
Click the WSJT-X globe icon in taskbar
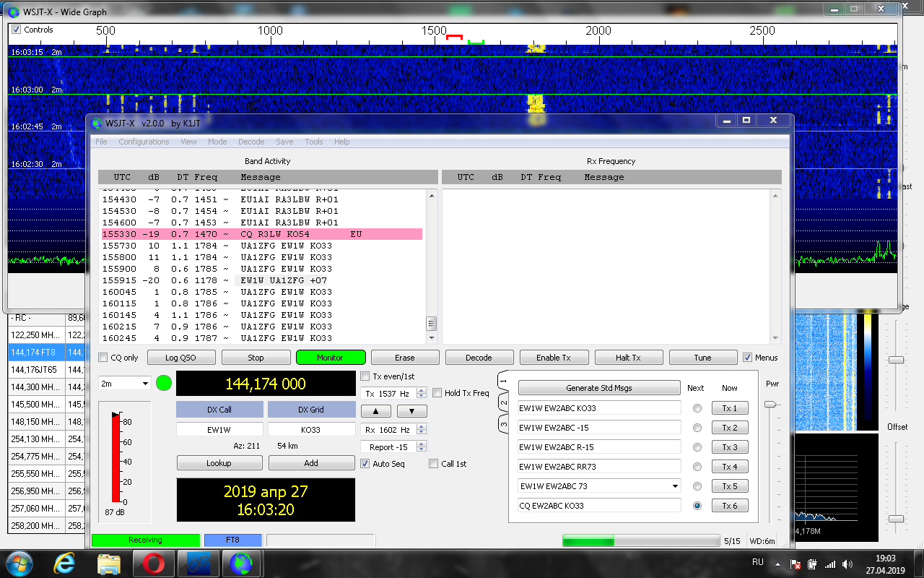pos(240,563)
